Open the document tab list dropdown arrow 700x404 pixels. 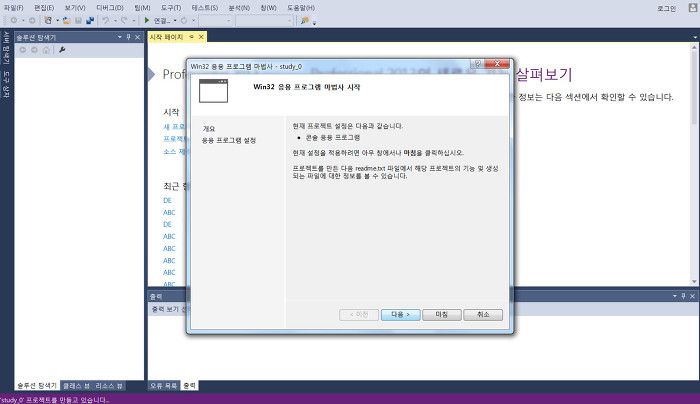695,37
